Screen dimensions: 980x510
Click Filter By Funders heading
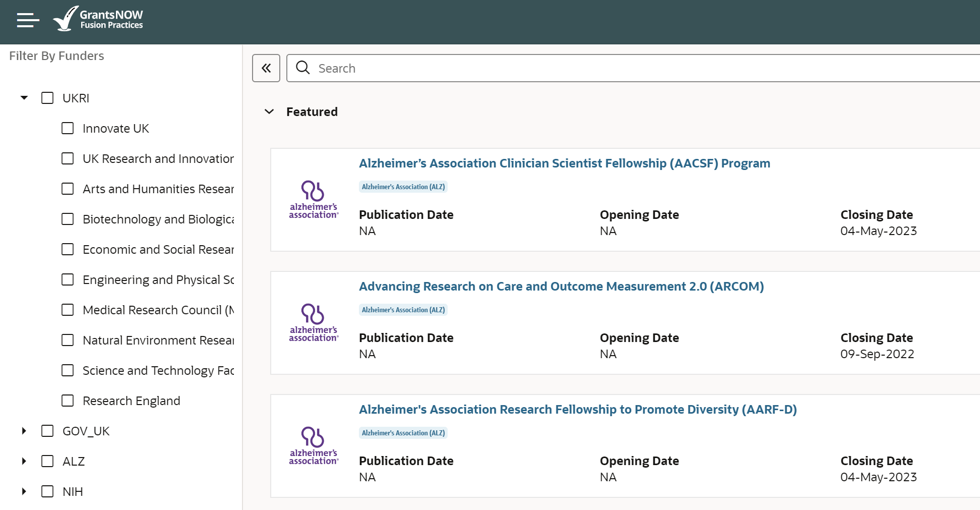[x=56, y=55]
